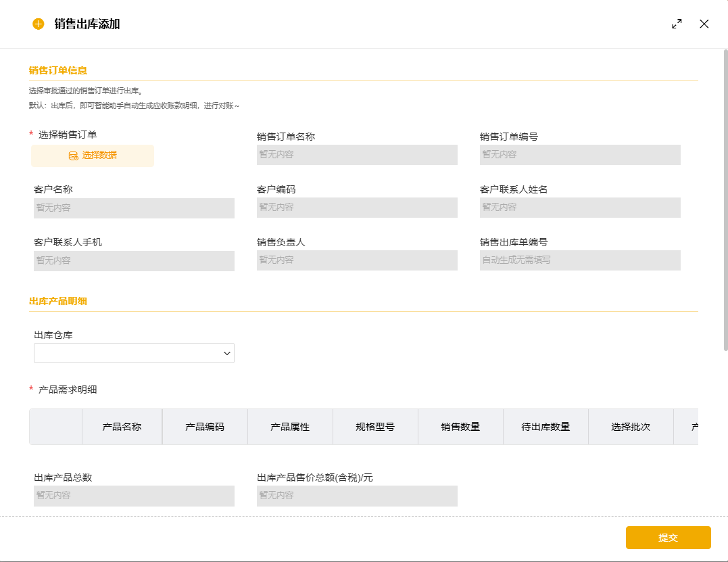Click the 出库产品总数 field
The image size is (728, 562).
tap(134, 496)
